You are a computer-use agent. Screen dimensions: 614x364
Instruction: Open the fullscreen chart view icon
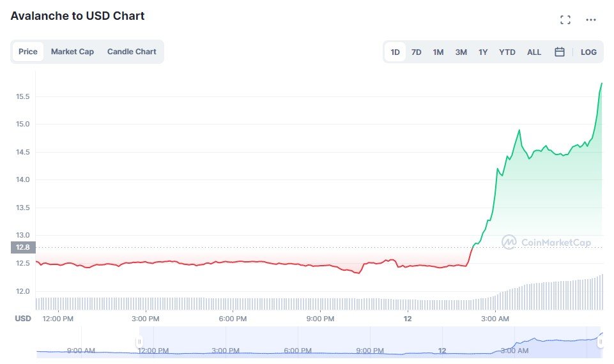coord(565,20)
